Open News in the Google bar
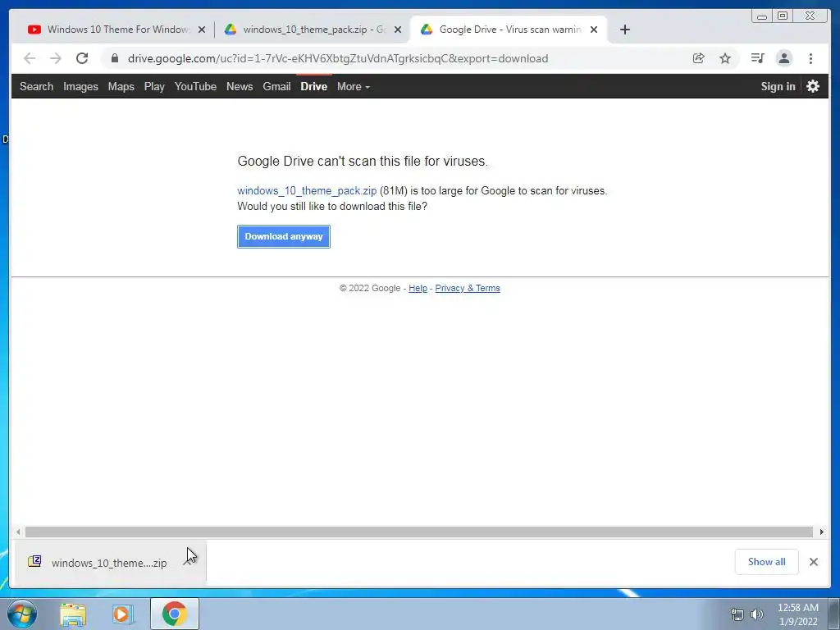 [x=240, y=86]
